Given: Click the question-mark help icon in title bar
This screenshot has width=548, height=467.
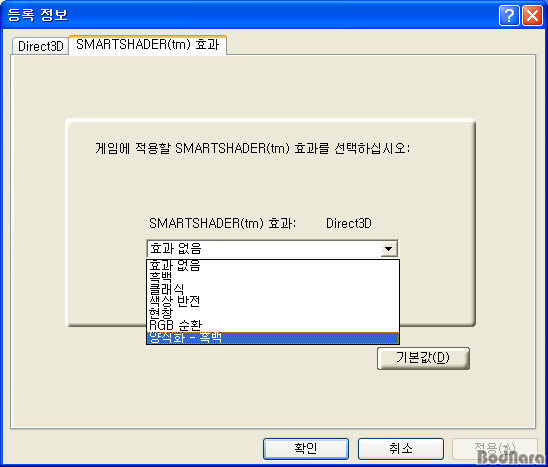Looking at the screenshot, I should pyautogui.click(x=509, y=16).
